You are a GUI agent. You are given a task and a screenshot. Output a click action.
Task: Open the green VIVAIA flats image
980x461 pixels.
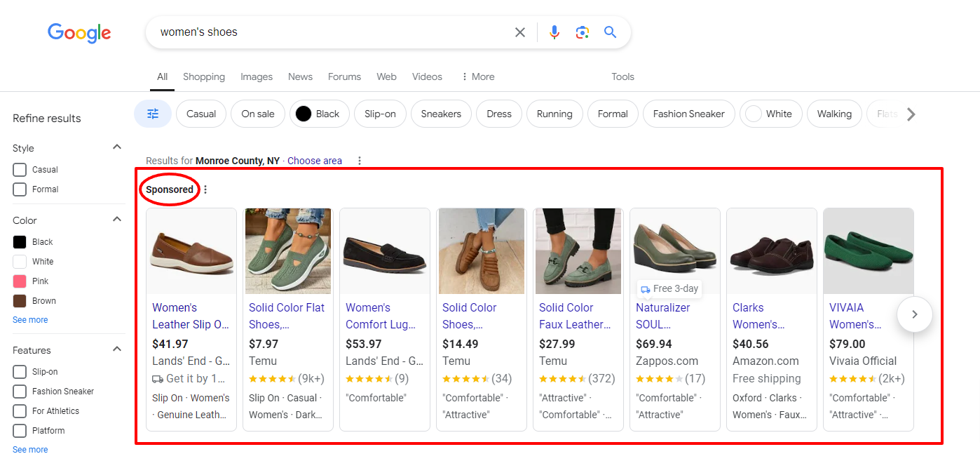click(869, 251)
